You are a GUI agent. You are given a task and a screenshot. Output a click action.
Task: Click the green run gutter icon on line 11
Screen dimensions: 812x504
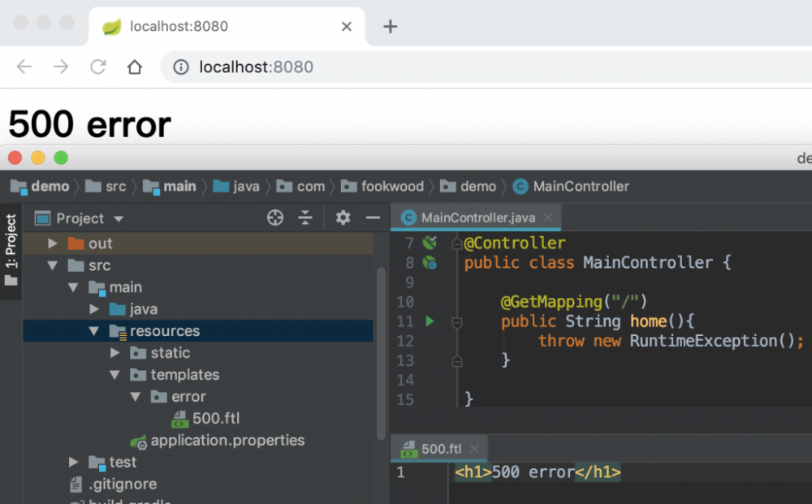point(430,321)
